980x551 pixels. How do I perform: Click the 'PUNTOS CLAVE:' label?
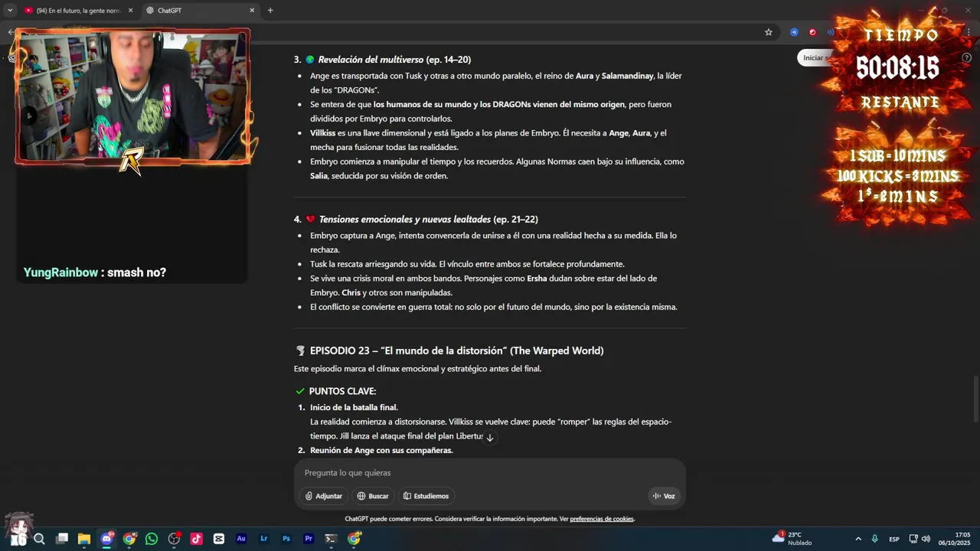(x=342, y=391)
